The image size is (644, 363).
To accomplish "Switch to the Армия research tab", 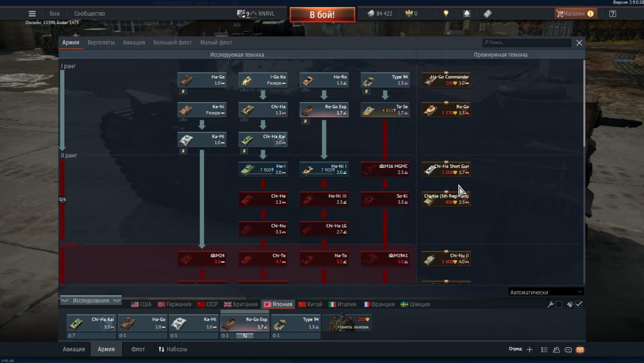I will tap(70, 43).
